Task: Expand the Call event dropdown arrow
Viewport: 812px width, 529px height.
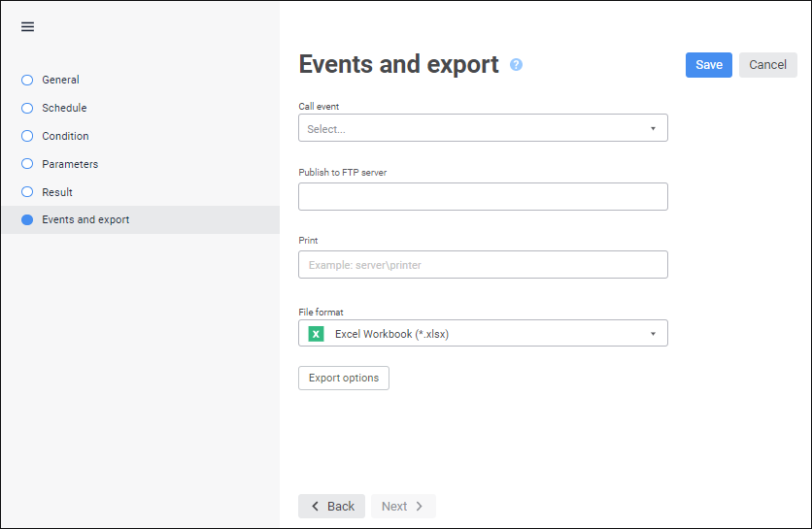Action: 653,128
